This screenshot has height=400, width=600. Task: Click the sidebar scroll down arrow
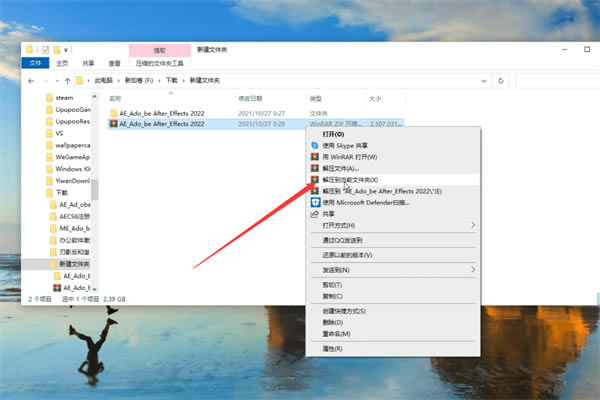click(x=95, y=289)
